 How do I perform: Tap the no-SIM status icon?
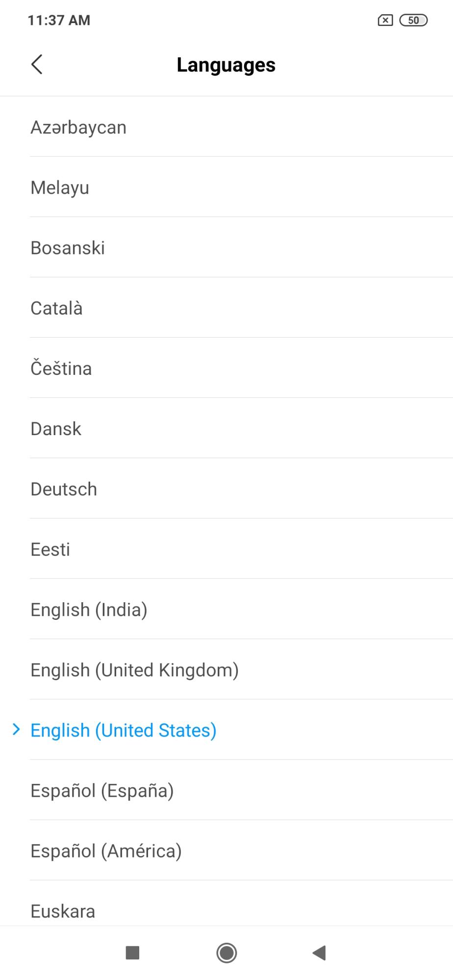point(385,20)
